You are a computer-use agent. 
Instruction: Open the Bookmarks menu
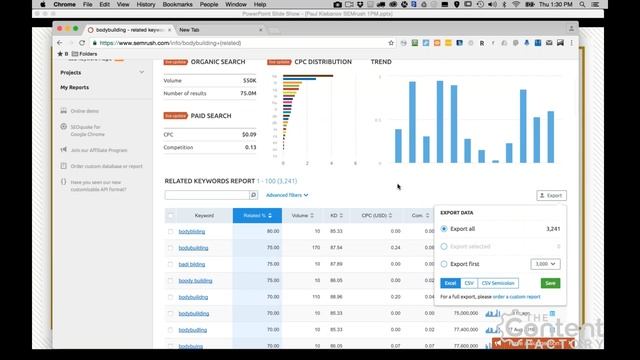(x=178, y=4)
